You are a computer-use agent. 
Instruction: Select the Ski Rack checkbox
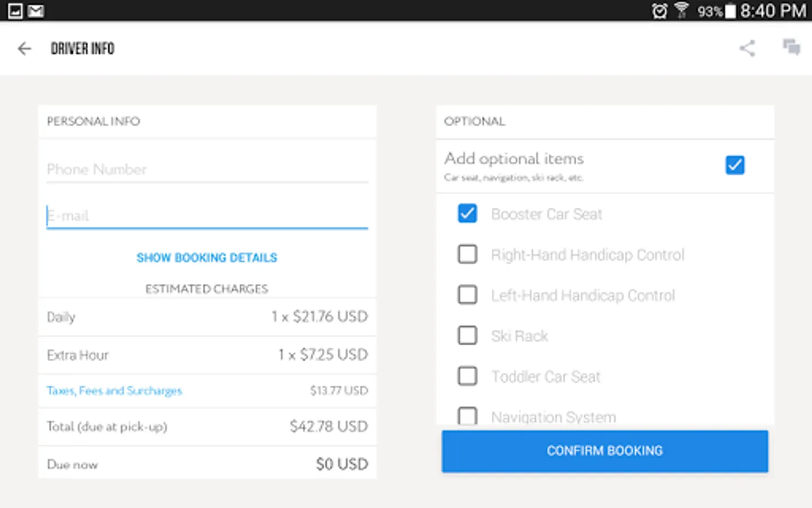coord(467,335)
